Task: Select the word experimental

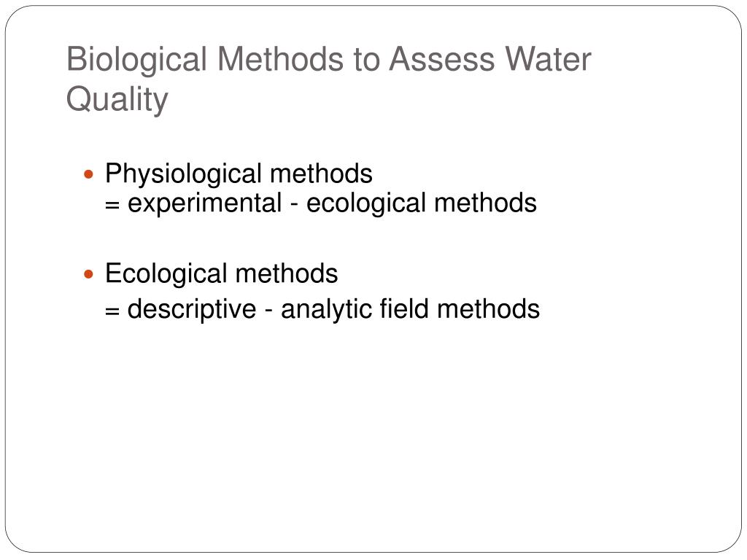Action: 205,204
